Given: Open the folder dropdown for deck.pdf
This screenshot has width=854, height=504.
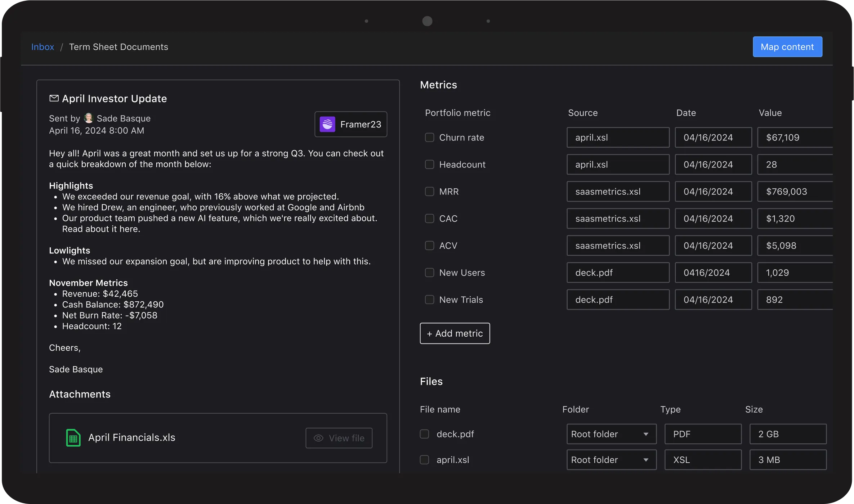Looking at the screenshot, I should [611, 434].
